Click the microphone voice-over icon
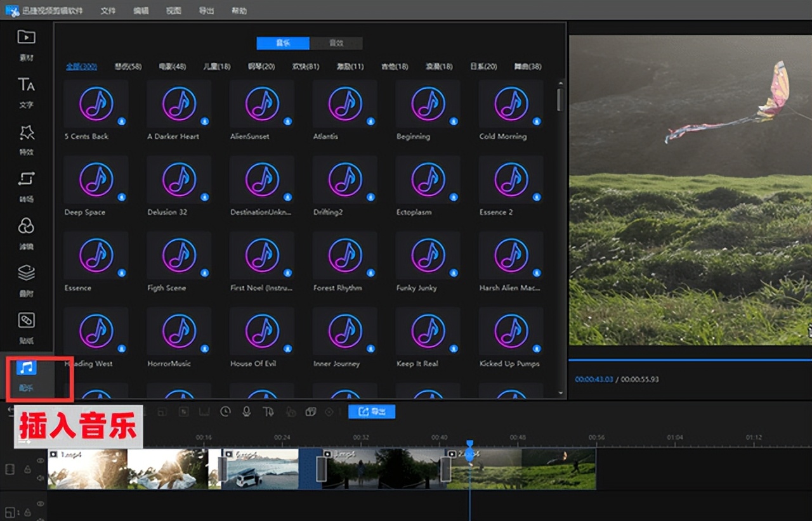812x521 pixels. tap(247, 412)
